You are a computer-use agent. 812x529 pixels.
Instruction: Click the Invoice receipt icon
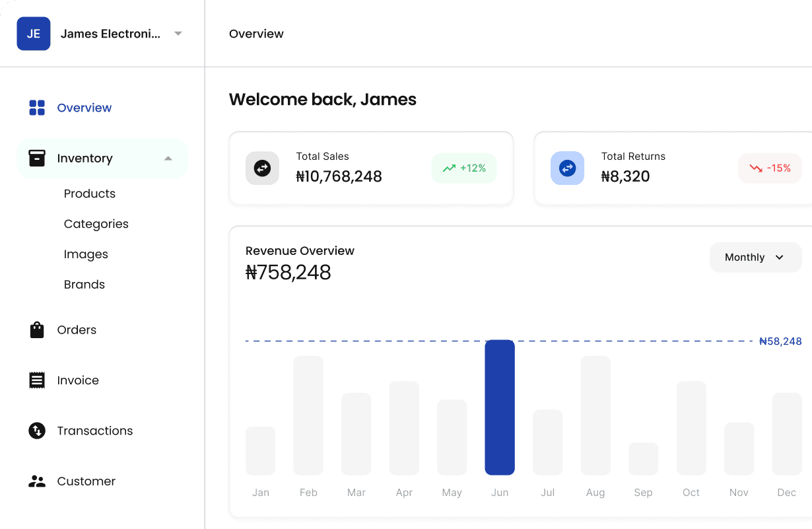(37, 380)
